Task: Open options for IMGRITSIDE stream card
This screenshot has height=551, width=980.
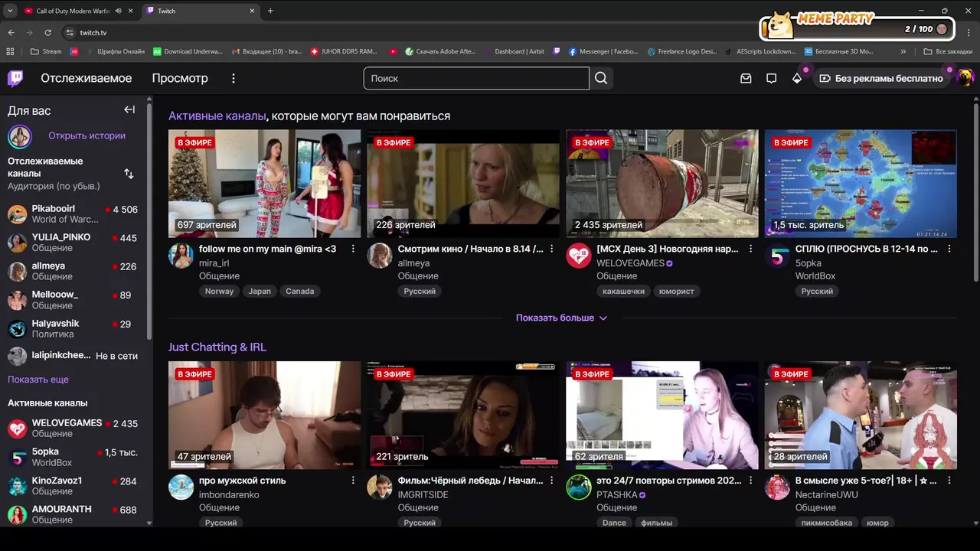Action: click(x=551, y=481)
